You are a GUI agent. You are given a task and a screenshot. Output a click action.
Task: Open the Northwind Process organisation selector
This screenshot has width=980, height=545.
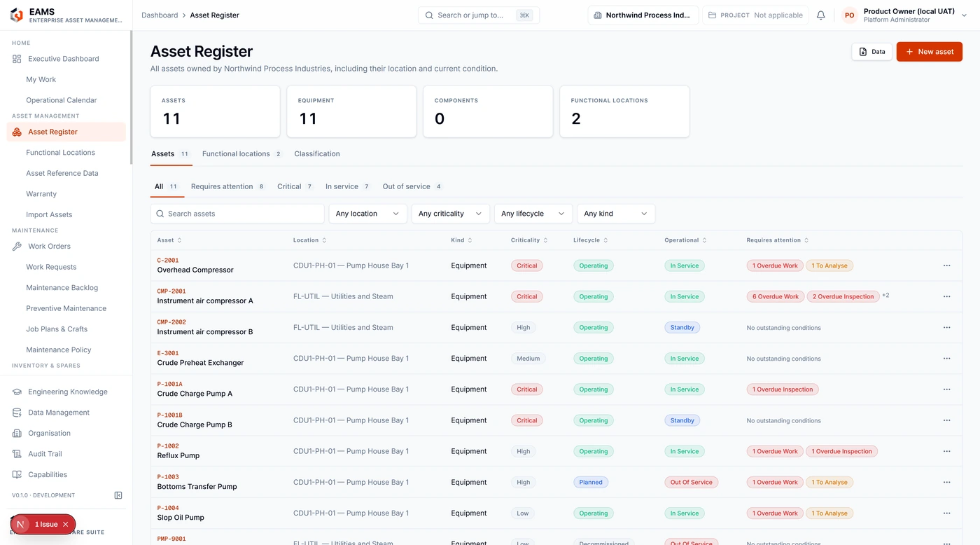pyautogui.click(x=643, y=15)
